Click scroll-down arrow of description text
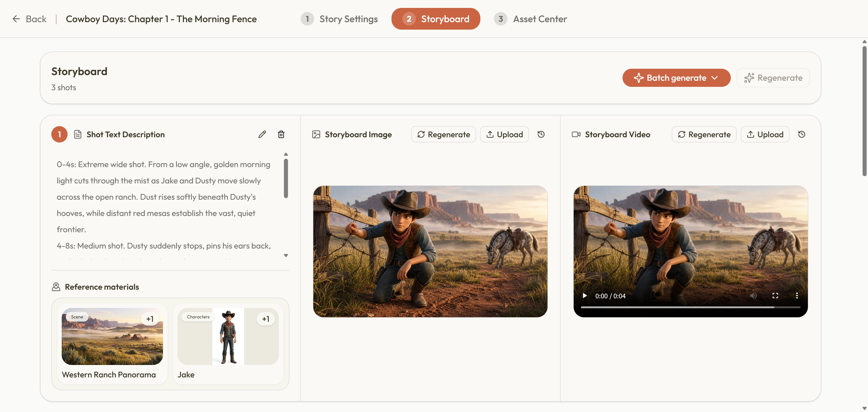This screenshot has height=412, width=868. click(286, 256)
